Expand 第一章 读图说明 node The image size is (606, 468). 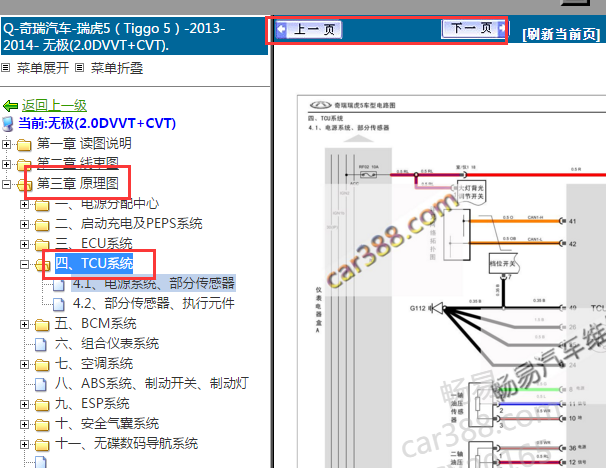point(6,144)
